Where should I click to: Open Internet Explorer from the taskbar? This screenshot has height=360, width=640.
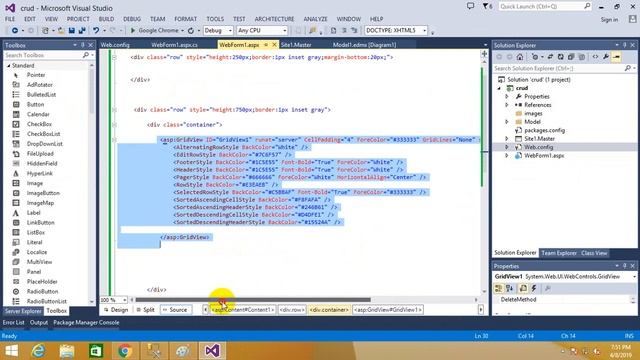[x=38, y=351]
